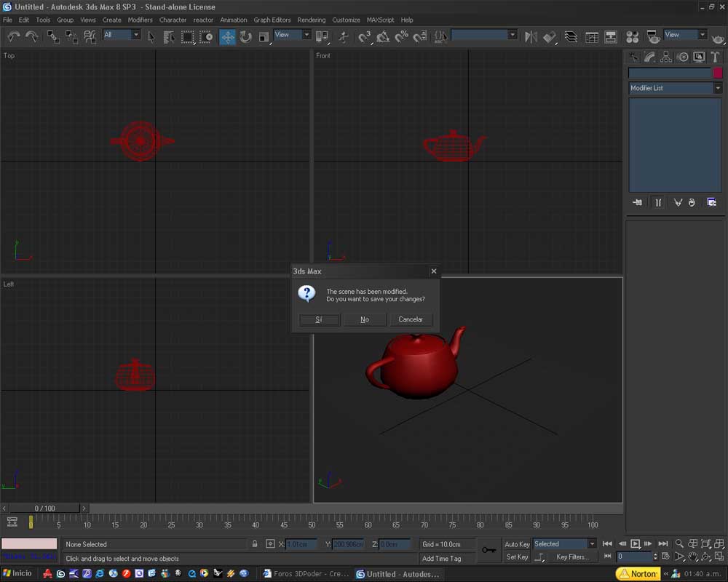The image size is (728, 582).
Task: Click 'Sí' to save changes
Action: pyautogui.click(x=319, y=319)
